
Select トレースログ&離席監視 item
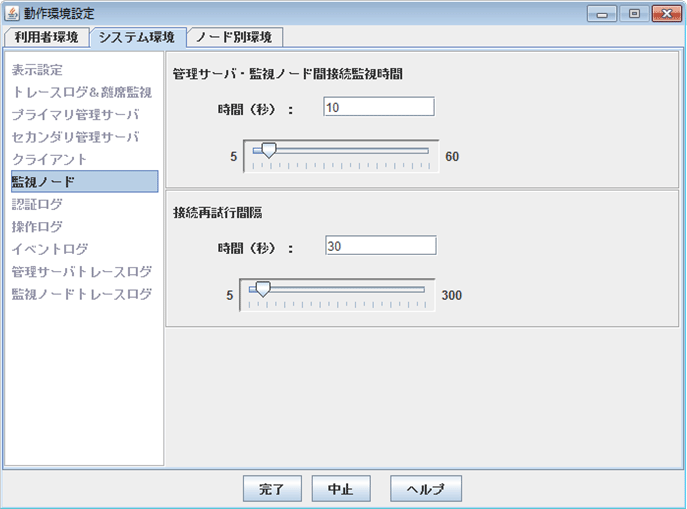[82, 92]
